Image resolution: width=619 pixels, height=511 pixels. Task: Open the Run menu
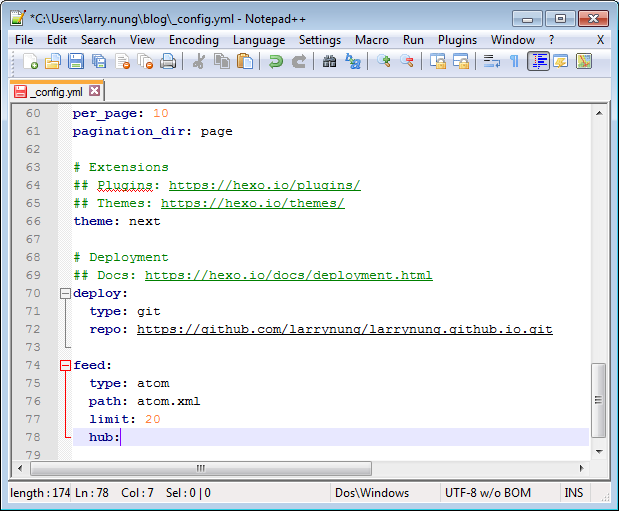click(413, 40)
